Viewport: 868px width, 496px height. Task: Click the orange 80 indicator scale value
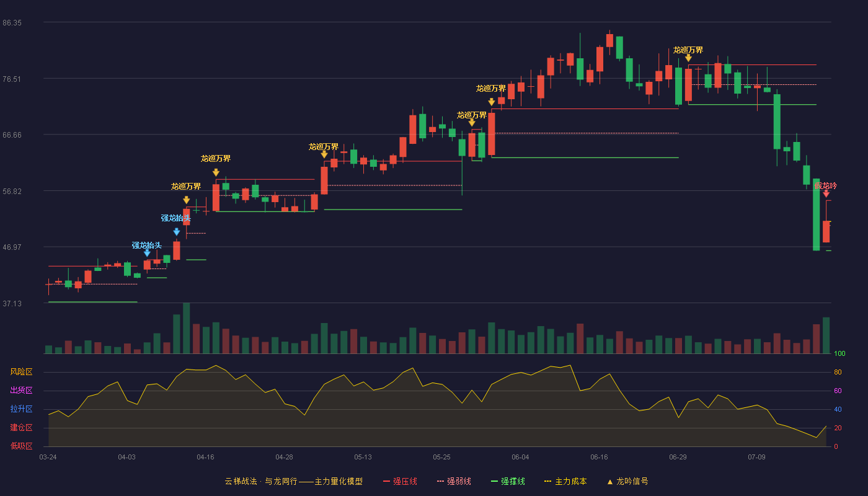tap(838, 372)
